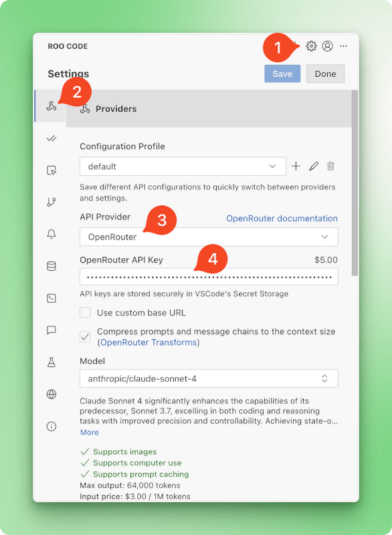Viewport: 392px width, 535px height.
Task: Click the ROO CODE panel title
Action: click(68, 46)
